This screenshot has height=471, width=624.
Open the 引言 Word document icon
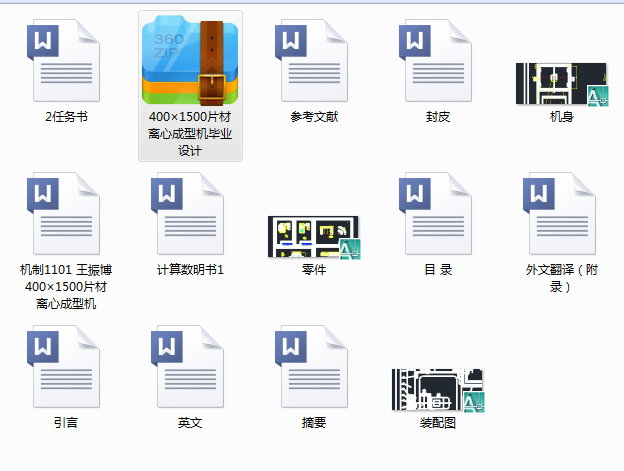tap(66, 367)
